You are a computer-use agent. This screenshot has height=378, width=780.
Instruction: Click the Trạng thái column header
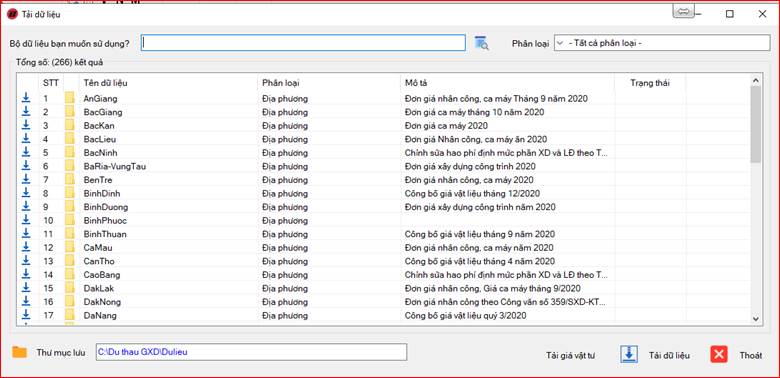[x=650, y=83]
